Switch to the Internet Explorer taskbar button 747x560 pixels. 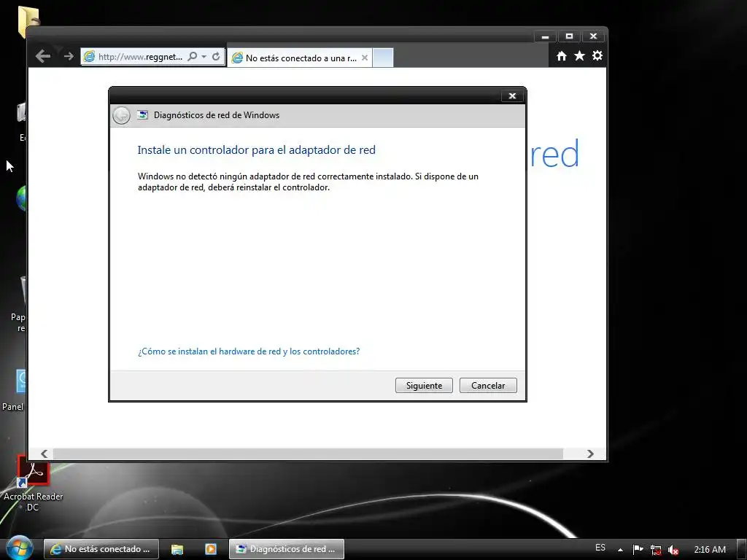(x=101, y=549)
